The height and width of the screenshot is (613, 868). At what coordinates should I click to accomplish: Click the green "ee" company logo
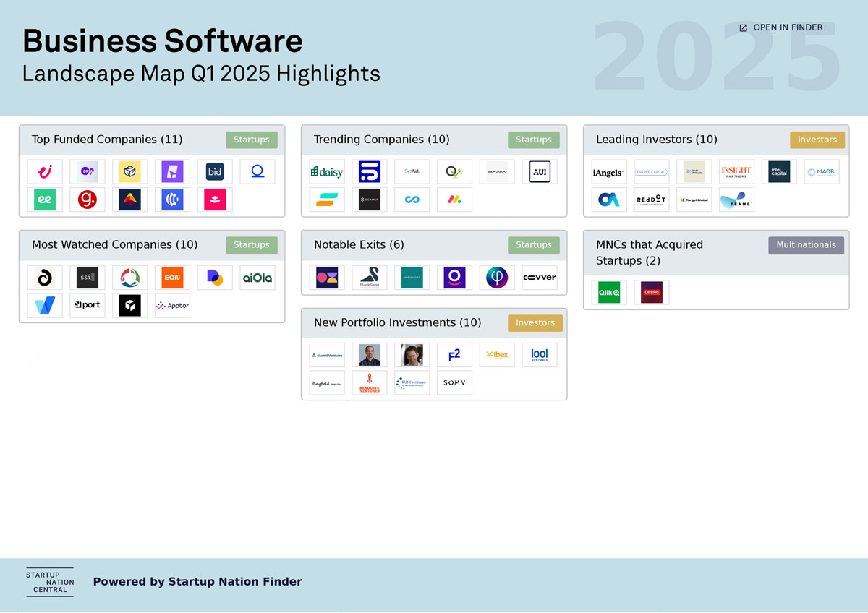pyautogui.click(x=45, y=200)
